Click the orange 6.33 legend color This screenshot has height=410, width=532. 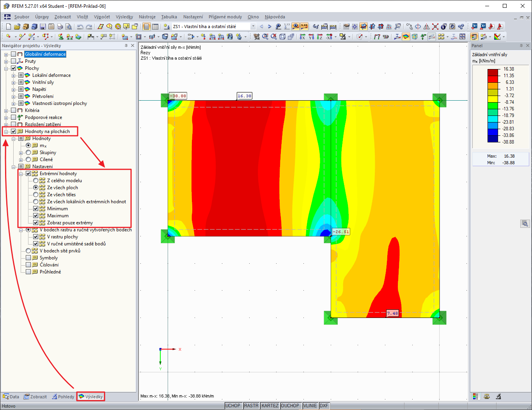(493, 85)
